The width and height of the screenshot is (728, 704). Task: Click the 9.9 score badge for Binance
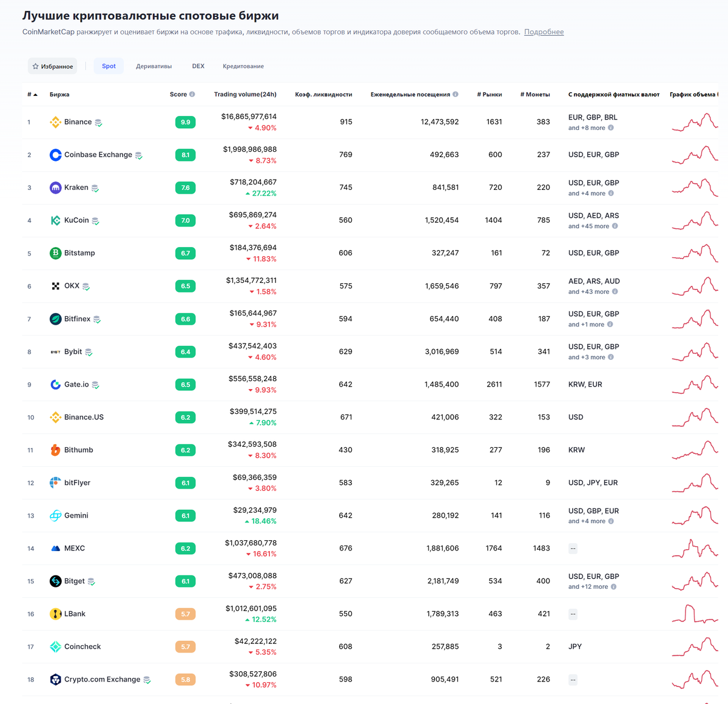coord(186,122)
